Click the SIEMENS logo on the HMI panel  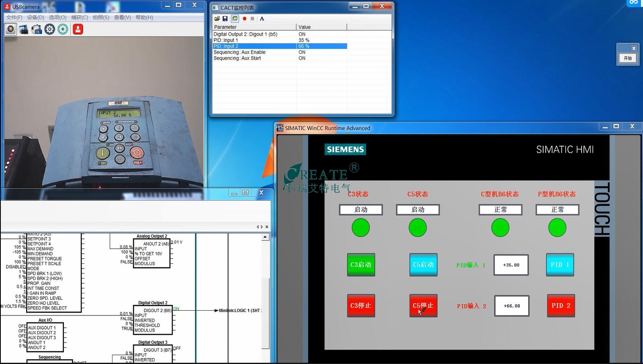click(345, 149)
